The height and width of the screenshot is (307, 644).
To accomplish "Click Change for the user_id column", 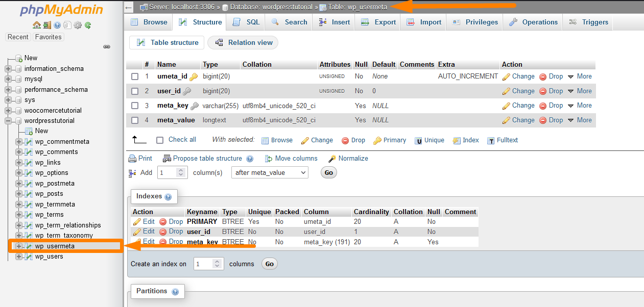I will [518, 91].
